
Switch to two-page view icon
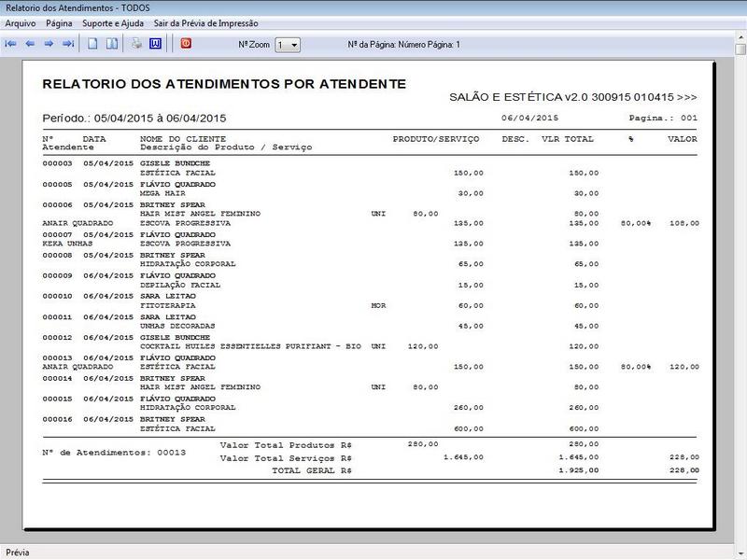pos(111,44)
